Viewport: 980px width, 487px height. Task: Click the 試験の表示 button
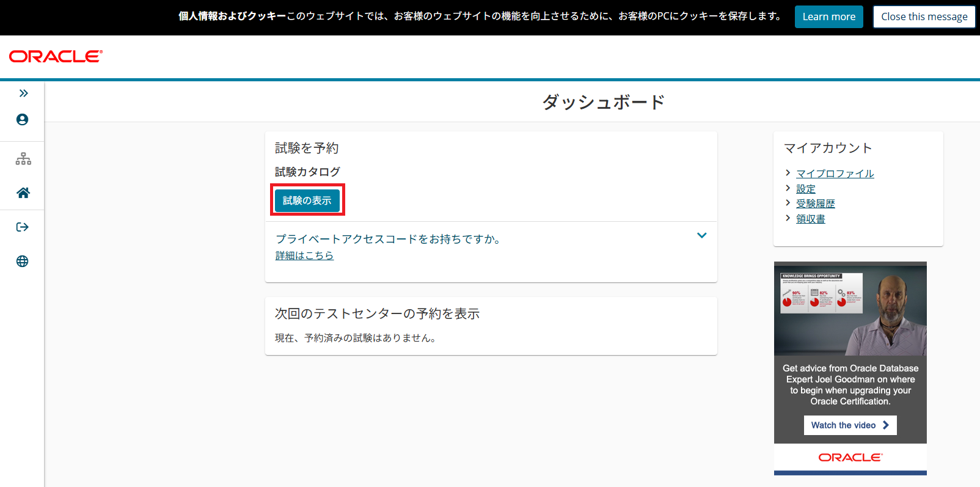(307, 200)
